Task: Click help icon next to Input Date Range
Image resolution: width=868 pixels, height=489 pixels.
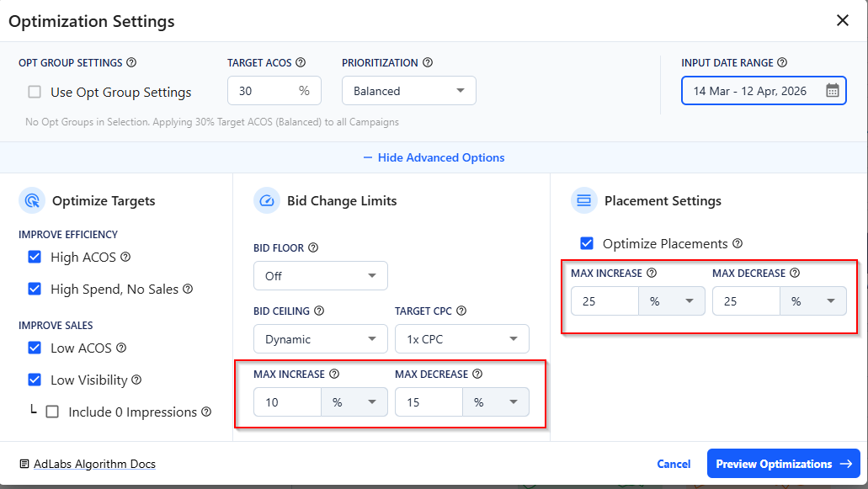Action: click(782, 62)
